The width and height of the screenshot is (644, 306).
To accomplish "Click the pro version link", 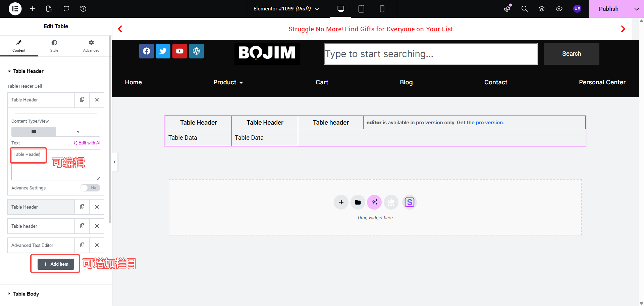I will pos(489,123).
